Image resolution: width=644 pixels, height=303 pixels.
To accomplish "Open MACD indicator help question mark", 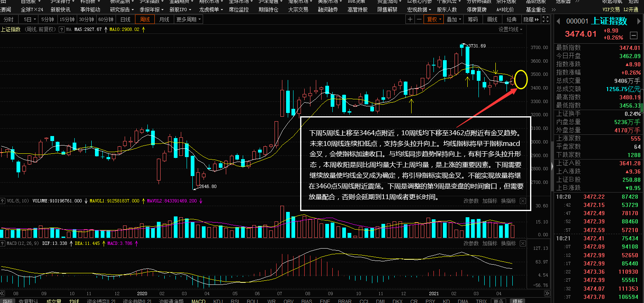I will click(x=3, y=243).
